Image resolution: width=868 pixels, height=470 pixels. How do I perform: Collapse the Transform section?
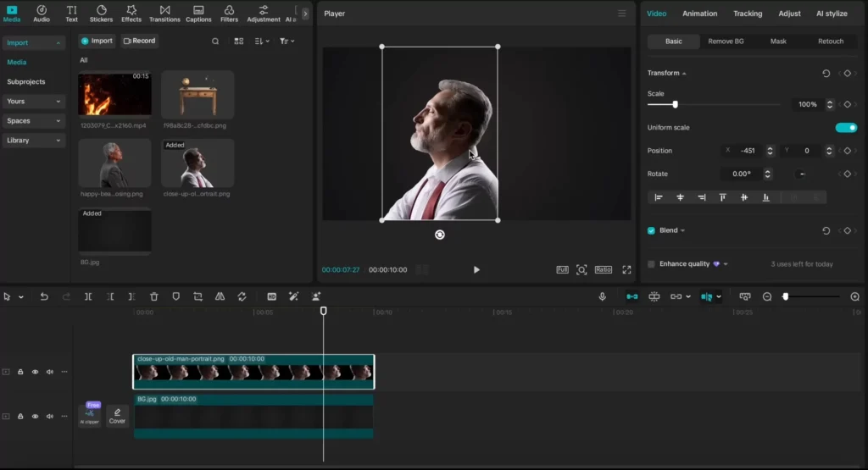coord(684,74)
